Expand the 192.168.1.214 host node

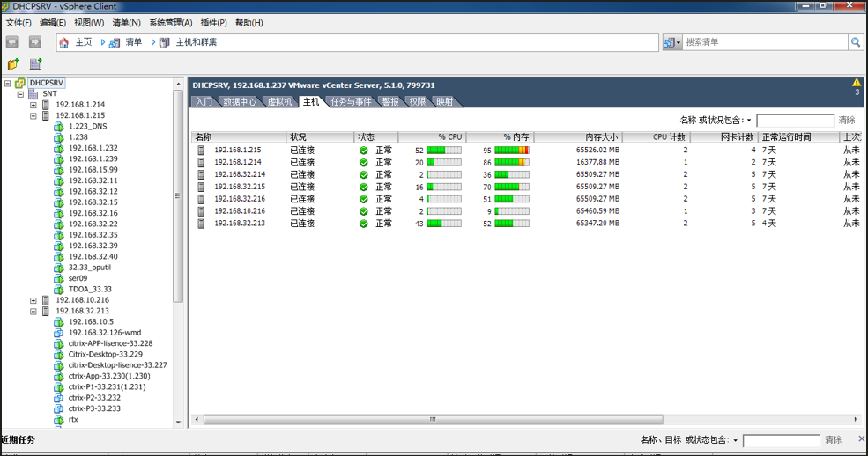tap(33, 105)
